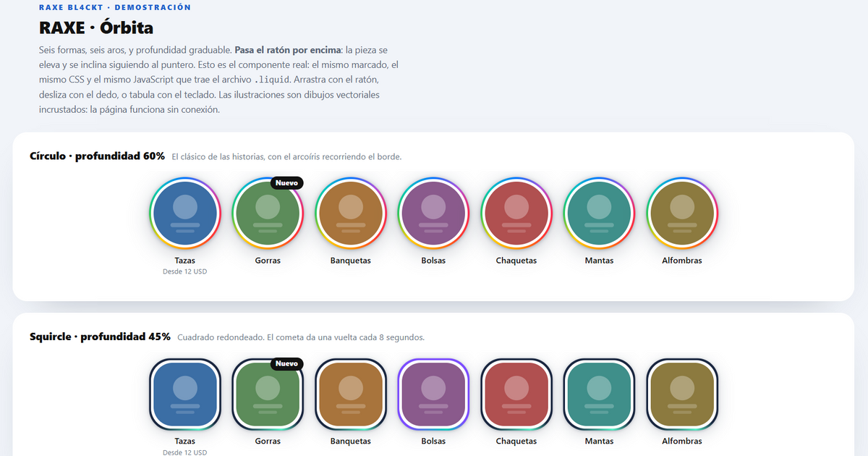Click the Chaquetas label in the Círculo row
The width and height of the screenshot is (868, 456).
(x=516, y=261)
